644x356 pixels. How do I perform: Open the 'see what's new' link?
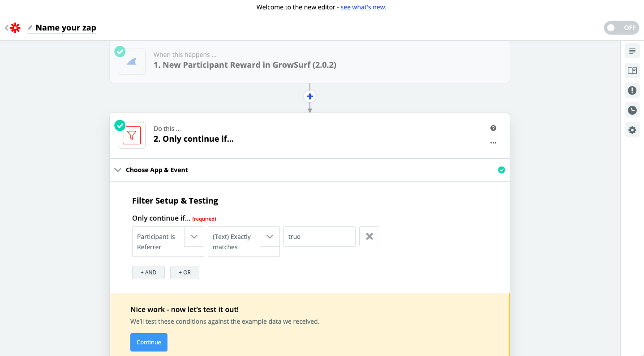click(x=363, y=7)
